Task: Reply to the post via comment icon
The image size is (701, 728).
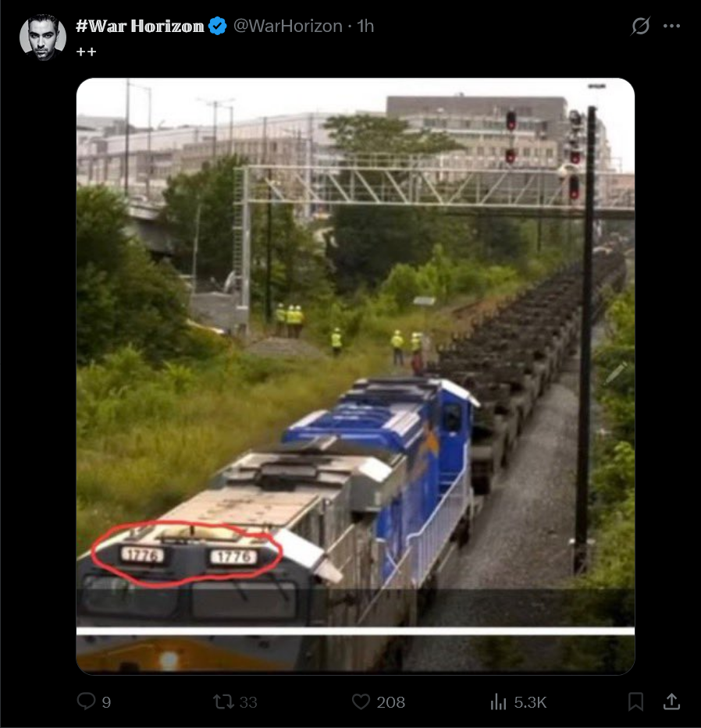Action: [x=86, y=701]
